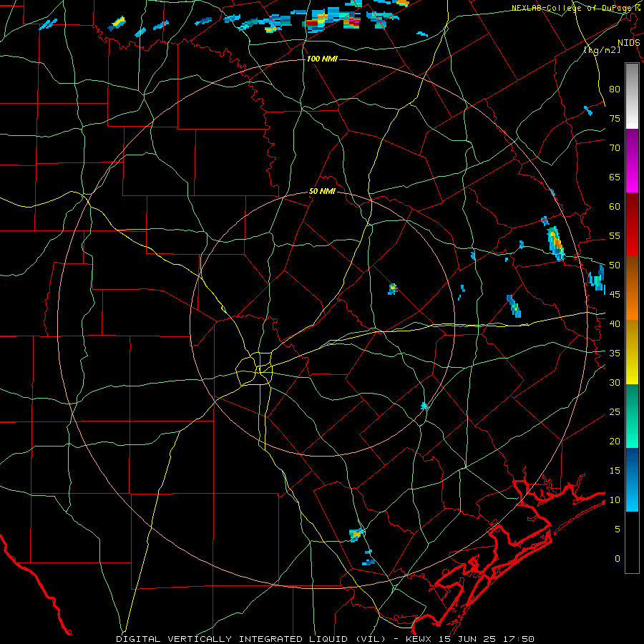Click the small storm cell inside 50 NMI ring
Screen dimensions: 644x644
393,289
